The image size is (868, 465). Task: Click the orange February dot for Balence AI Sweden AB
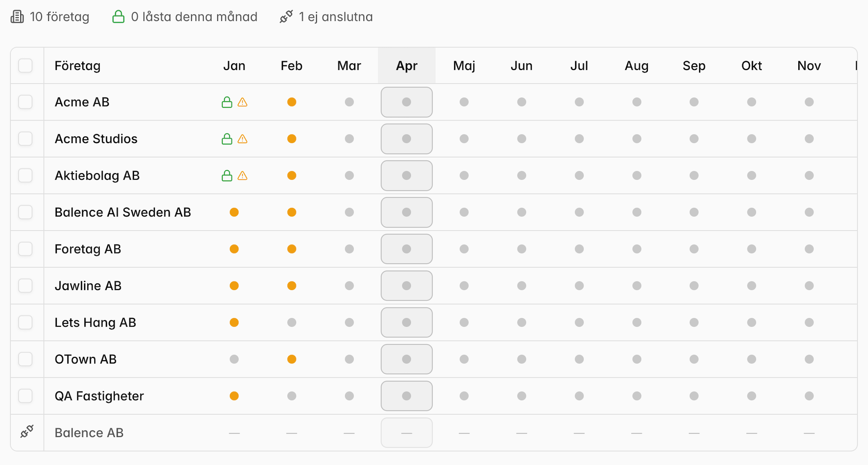tap(292, 212)
